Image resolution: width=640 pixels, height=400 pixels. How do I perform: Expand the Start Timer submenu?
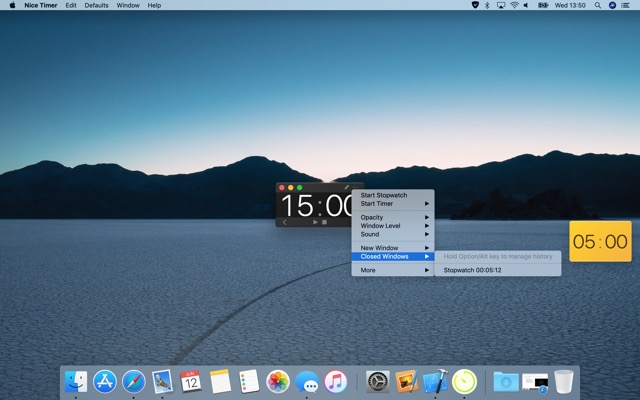[393, 203]
